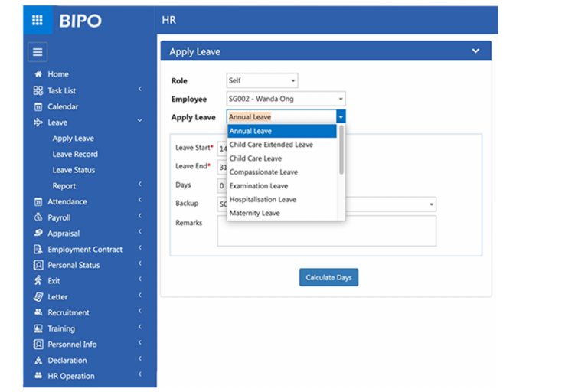Click the Exit icon in sidebar
This screenshot has width=588, height=392.
38,281
